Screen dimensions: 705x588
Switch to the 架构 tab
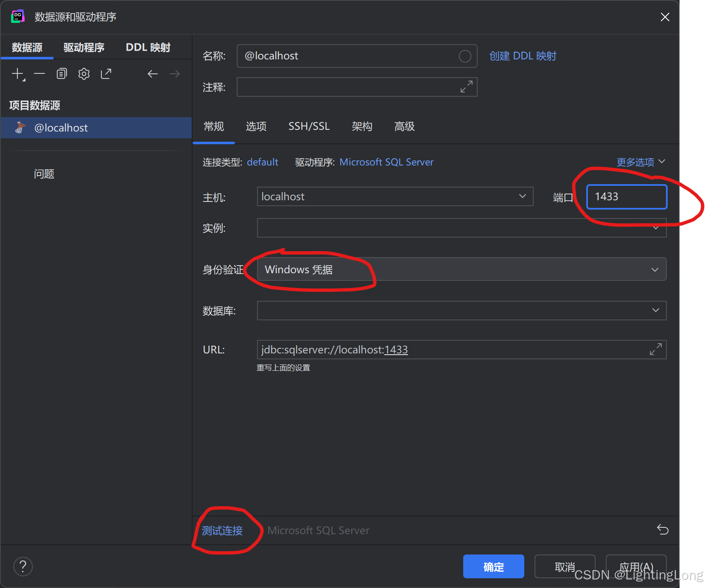[x=362, y=126]
